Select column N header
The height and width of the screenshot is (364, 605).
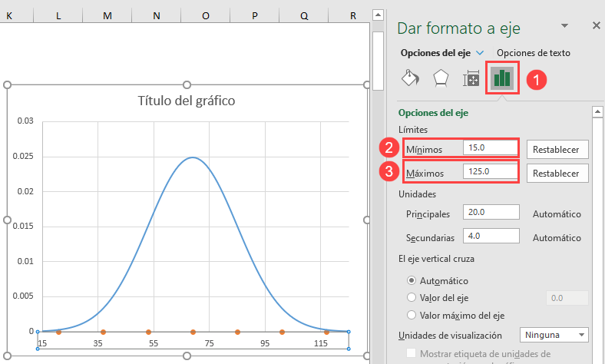157,16
